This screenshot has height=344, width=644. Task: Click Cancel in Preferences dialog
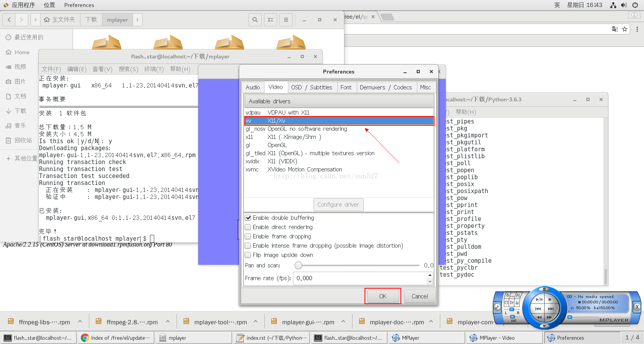pyautogui.click(x=419, y=296)
